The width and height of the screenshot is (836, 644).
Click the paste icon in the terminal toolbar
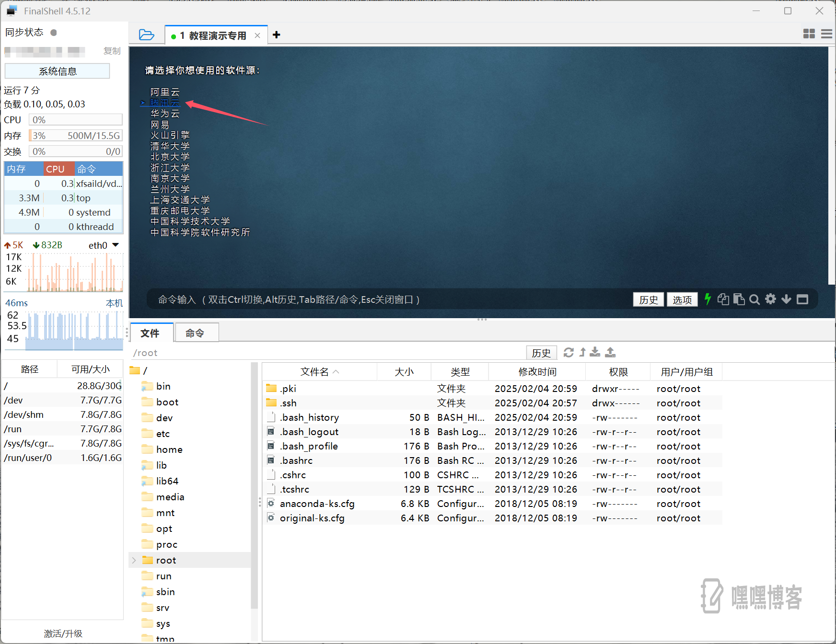click(x=739, y=299)
